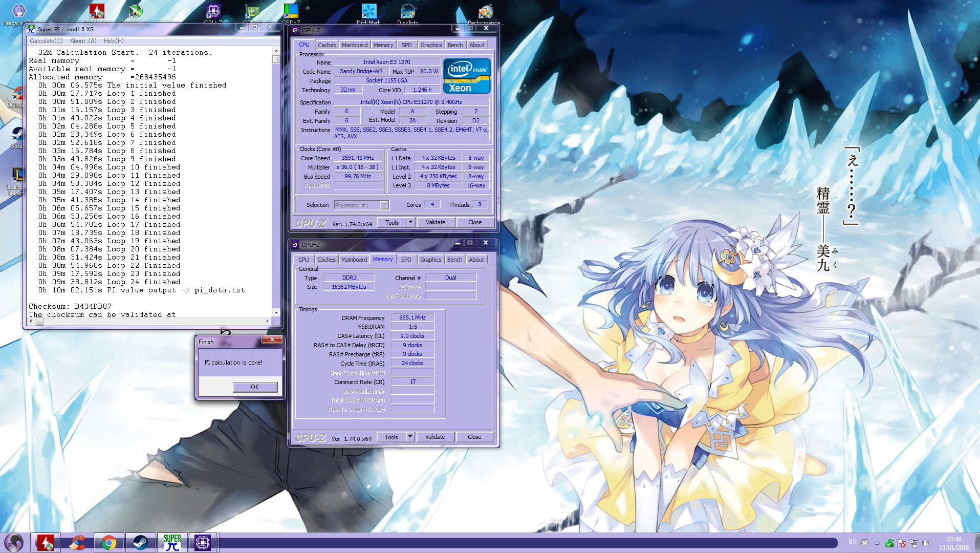Launch Google Chrome from the taskbar
The image size is (980, 553).
tap(108, 542)
